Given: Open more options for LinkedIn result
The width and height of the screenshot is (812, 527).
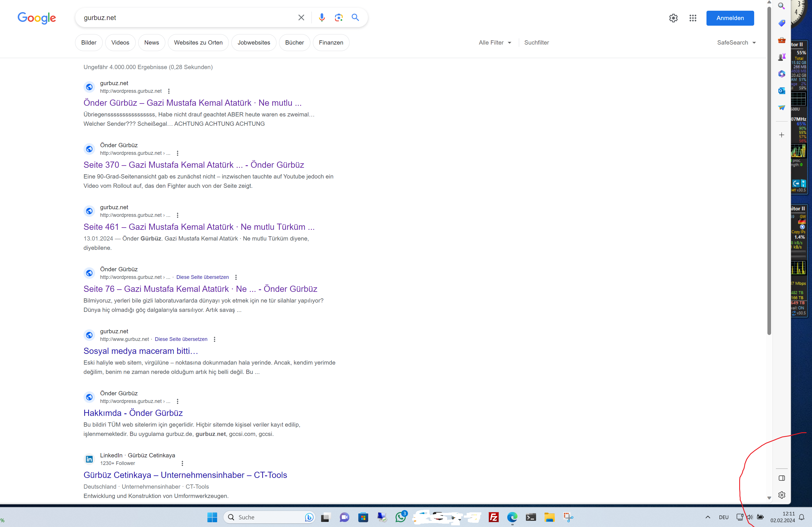Looking at the screenshot, I should click(182, 464).
